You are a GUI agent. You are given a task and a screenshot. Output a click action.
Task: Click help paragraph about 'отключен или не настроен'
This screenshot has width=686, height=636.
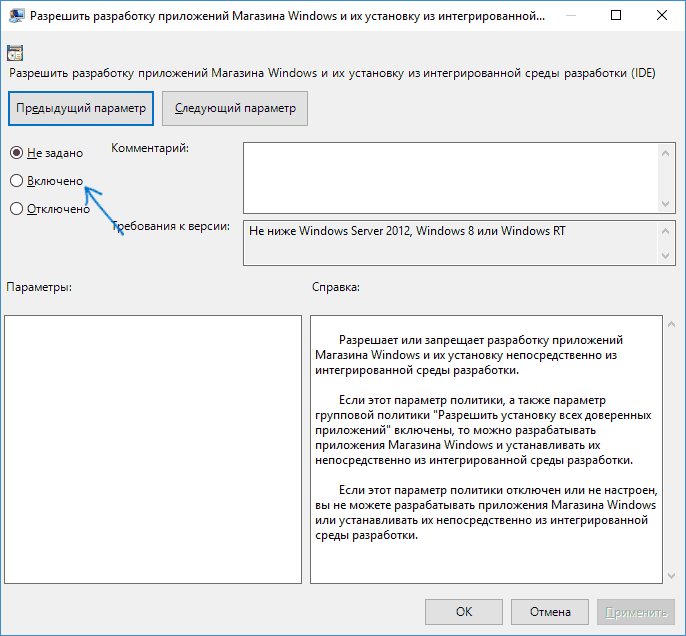486,513
